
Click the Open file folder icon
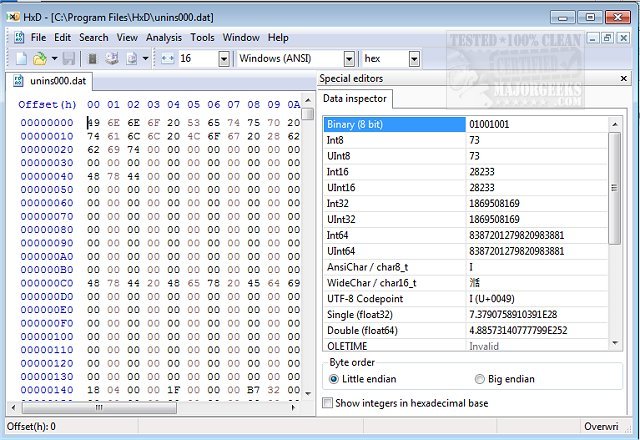tap(40, 59)
